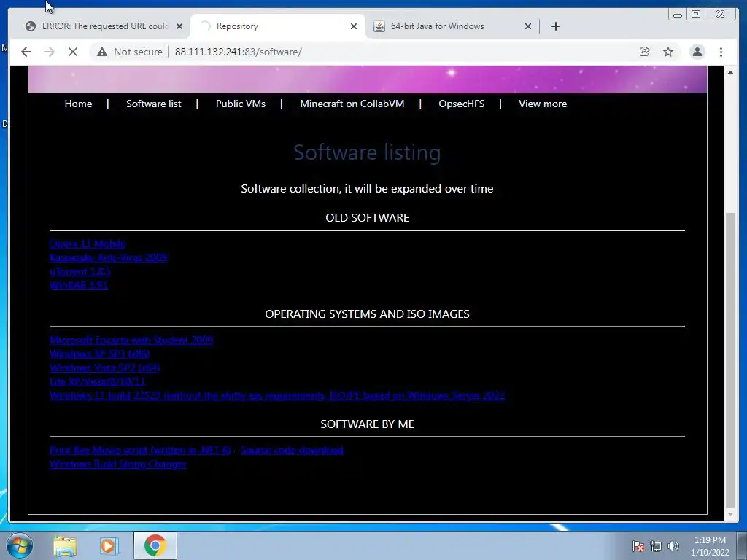The image size is (747, 560).
Task: Open the Windows Vista SP2 (x64) link
Action: (x=105, y=367)
